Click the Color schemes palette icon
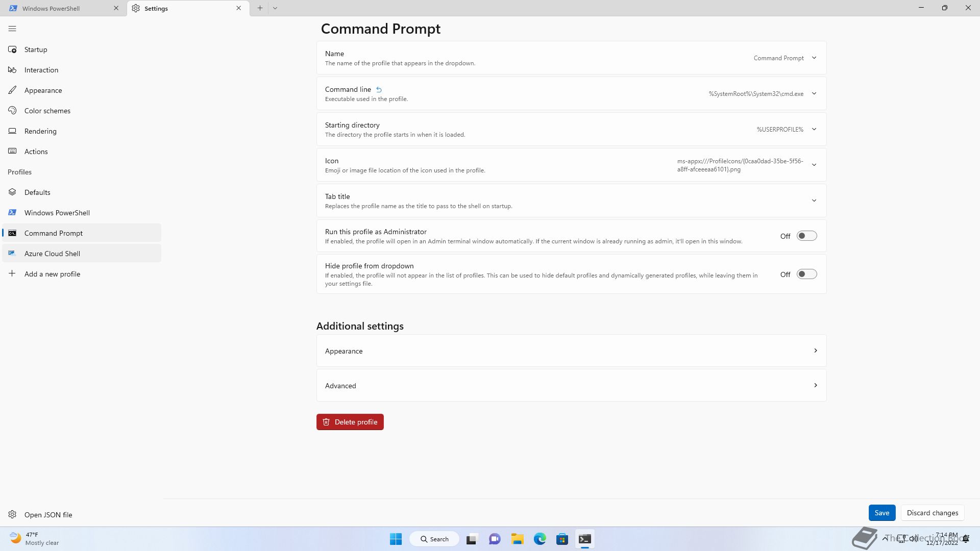The image size is (980, 551). click(12, 111)
